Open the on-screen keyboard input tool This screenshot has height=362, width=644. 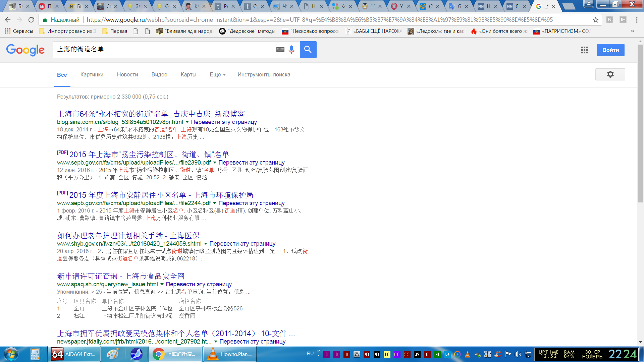coord(280,50)
